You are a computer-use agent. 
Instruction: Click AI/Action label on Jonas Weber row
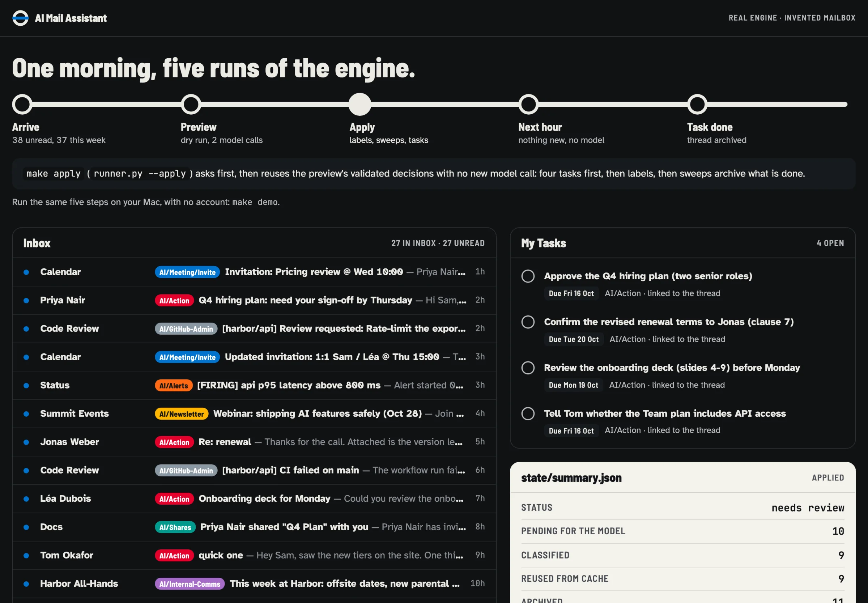point(174,442)
